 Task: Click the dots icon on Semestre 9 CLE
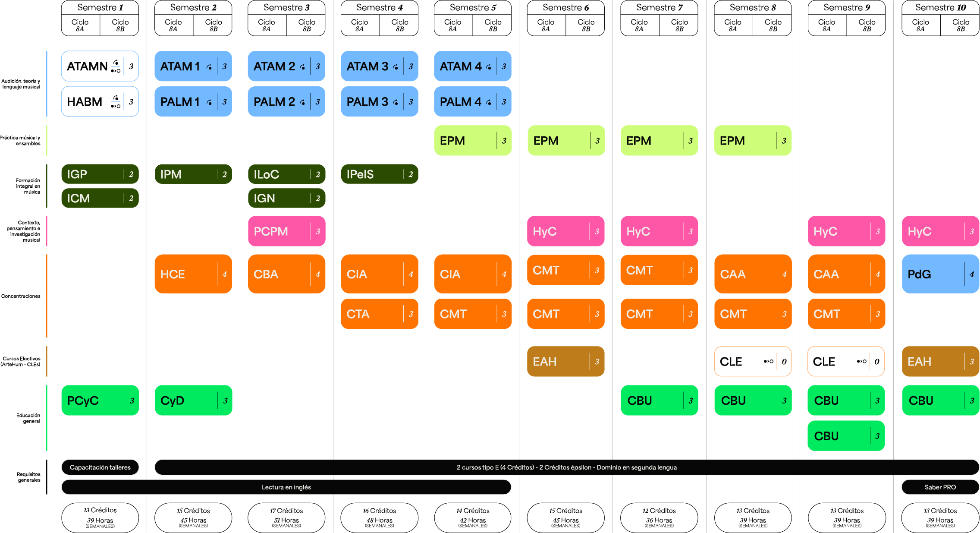pos(862,362)
